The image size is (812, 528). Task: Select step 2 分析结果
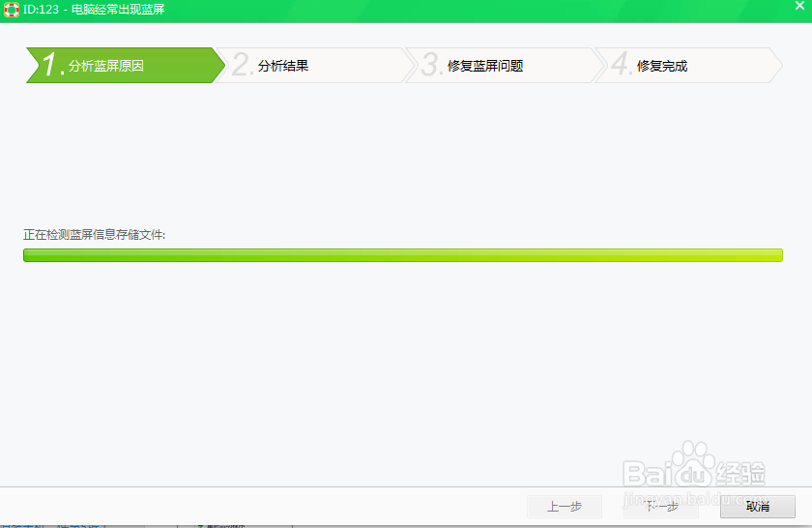[315, 66]
